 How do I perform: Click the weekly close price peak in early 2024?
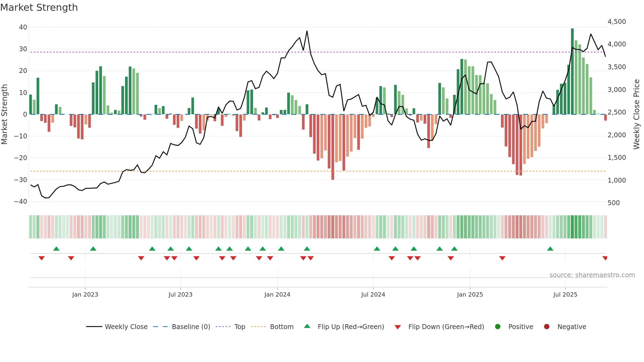(307, 31)
